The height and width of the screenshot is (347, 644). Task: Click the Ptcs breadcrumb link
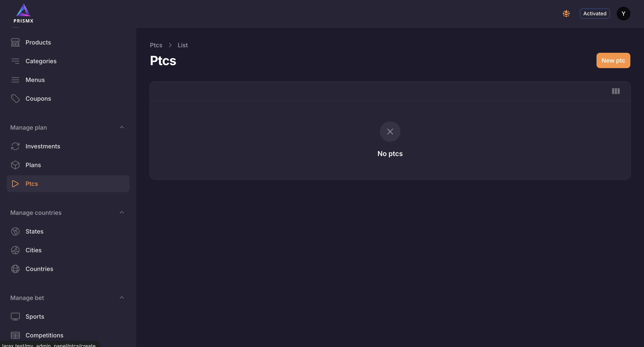coord(156,45)
